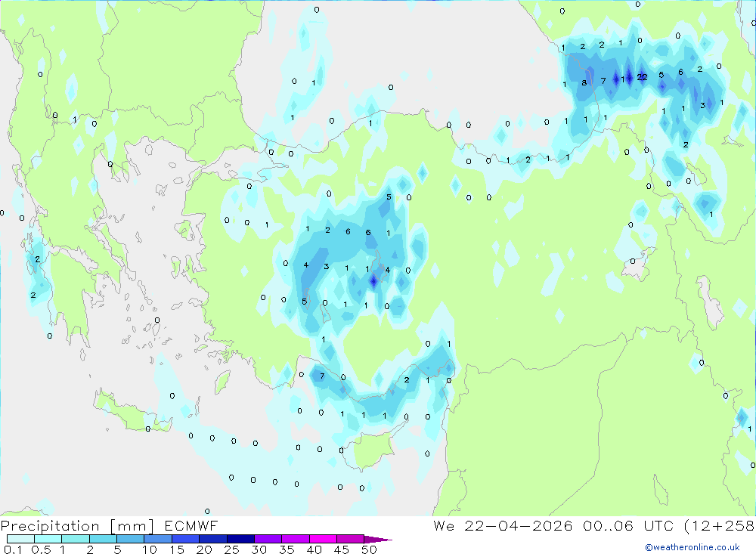Click the date text '22-04-2026'
756x554 pixels.
tap(519, 526)
